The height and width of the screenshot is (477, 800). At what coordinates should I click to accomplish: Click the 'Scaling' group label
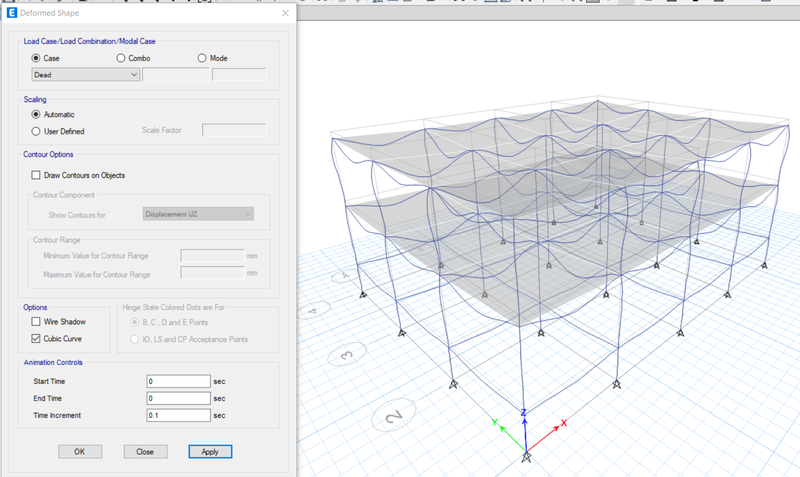click(x=35, y=99)
